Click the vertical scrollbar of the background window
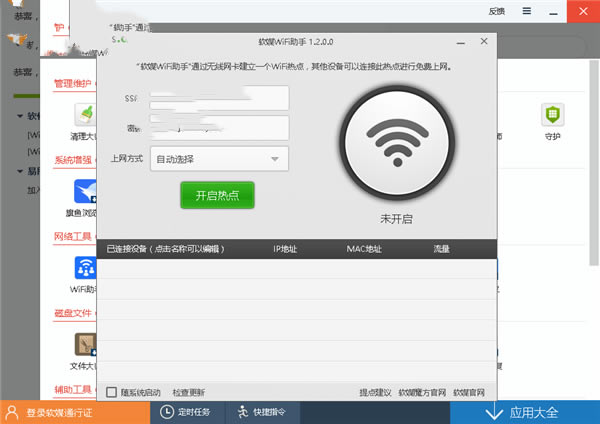 point(594,163)
